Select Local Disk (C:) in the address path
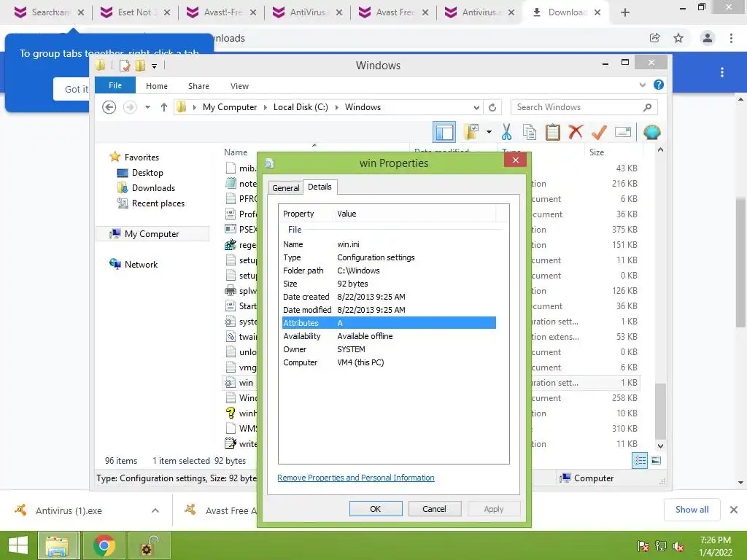 [x=301, y=107]
